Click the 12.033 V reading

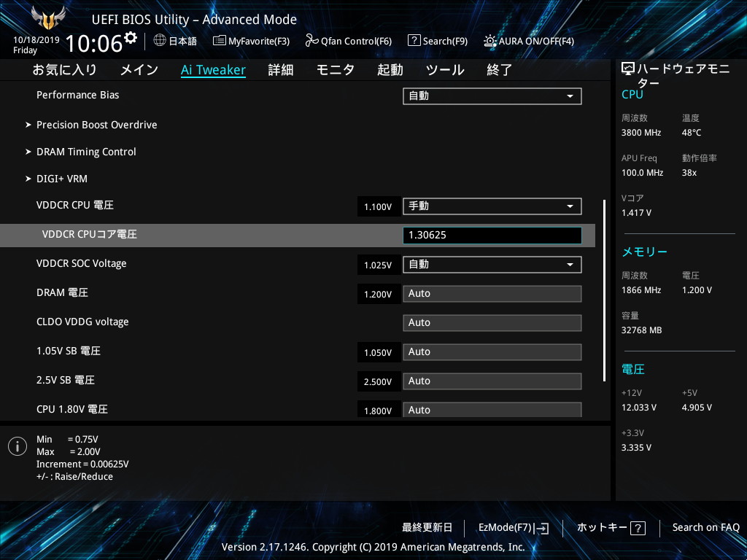coord(639,408)
